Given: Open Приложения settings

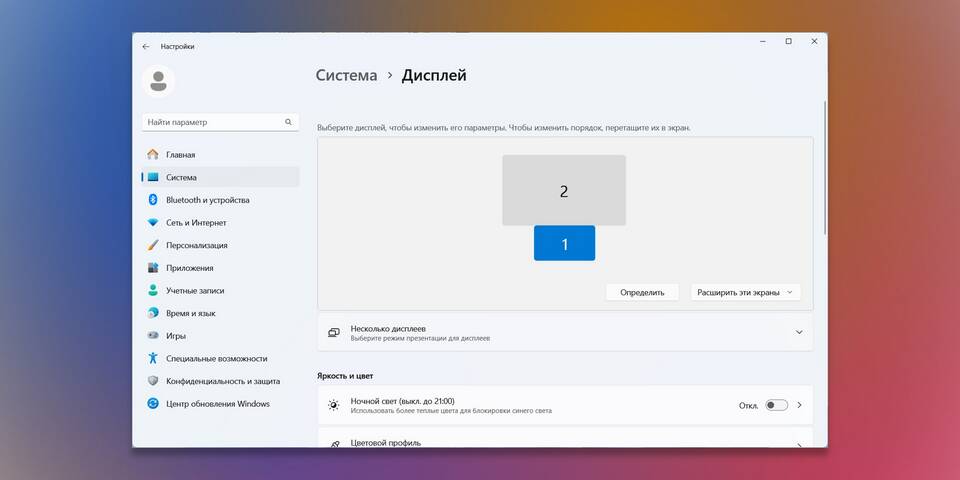Looking at the screenshot, I should click(220, 268).
